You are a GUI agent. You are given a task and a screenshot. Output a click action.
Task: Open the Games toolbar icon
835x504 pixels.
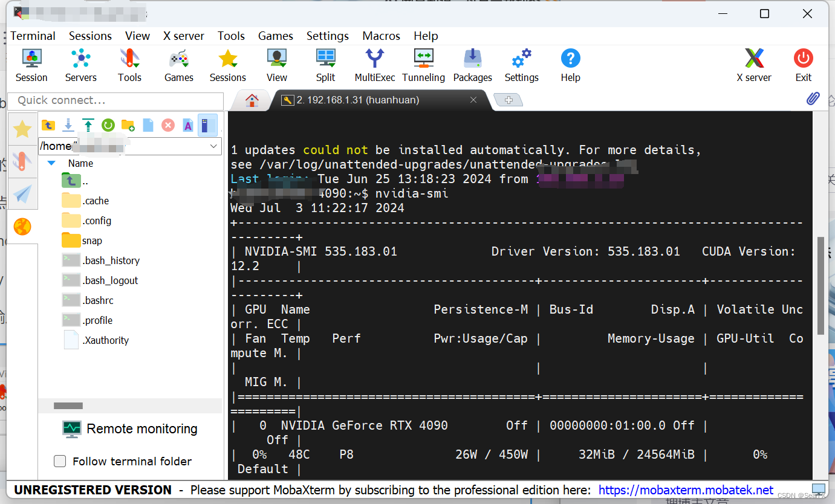[179, 65]
